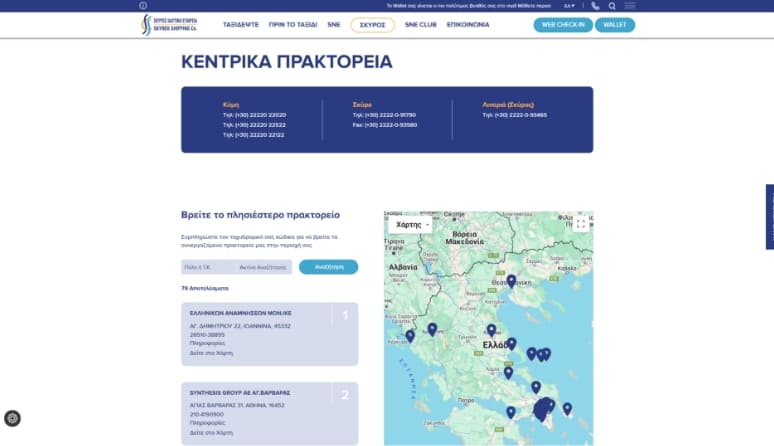Open cookie settings round icon
Viewport: 774px width, 446px height.
pos(12,418)
